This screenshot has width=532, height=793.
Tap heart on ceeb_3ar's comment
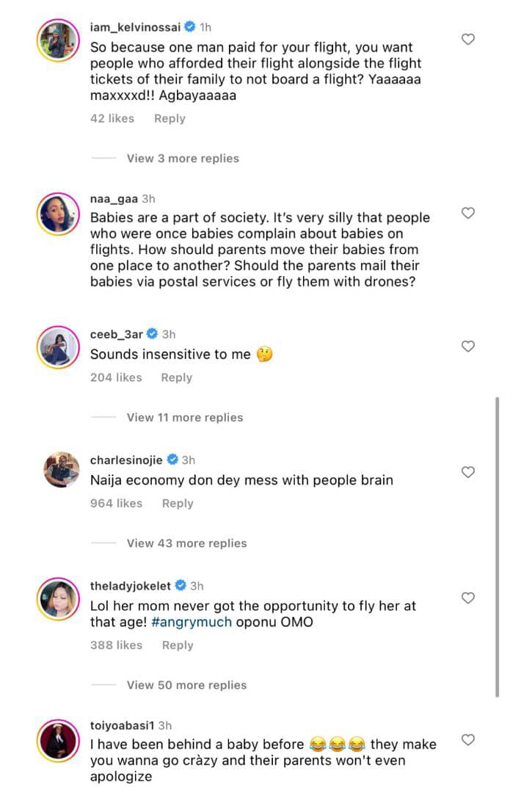[x=467, y=347]
